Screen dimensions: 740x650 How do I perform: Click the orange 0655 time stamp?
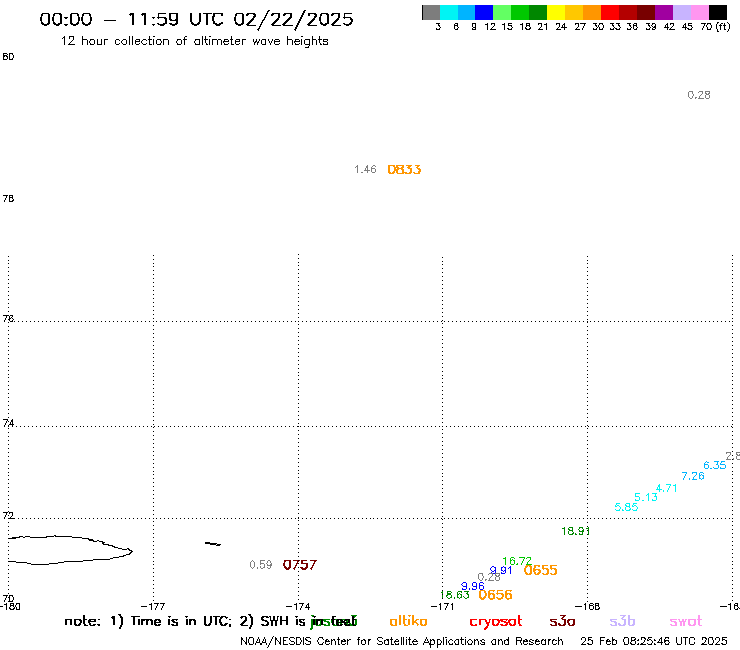coord(540,570)
